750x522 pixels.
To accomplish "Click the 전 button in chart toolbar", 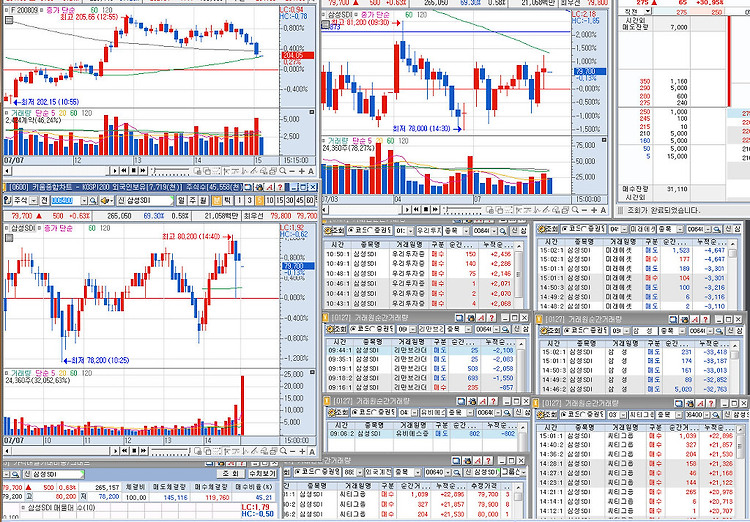I will [x=44, y=200].
